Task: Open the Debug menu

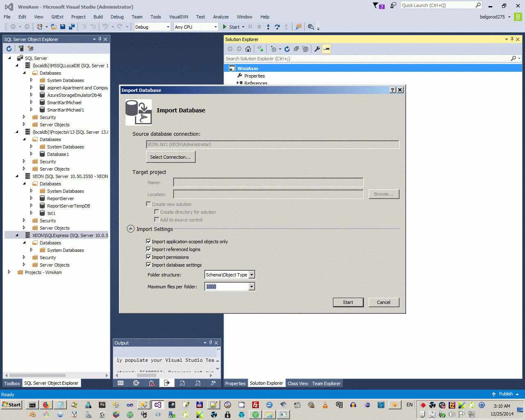Action: 117,17
